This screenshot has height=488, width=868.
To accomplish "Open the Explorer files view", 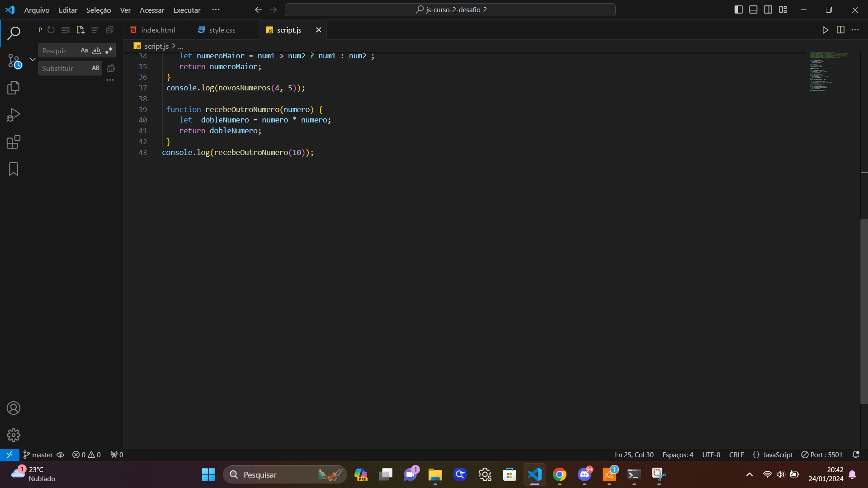I will pyautogui.click(x=14, y=88).
